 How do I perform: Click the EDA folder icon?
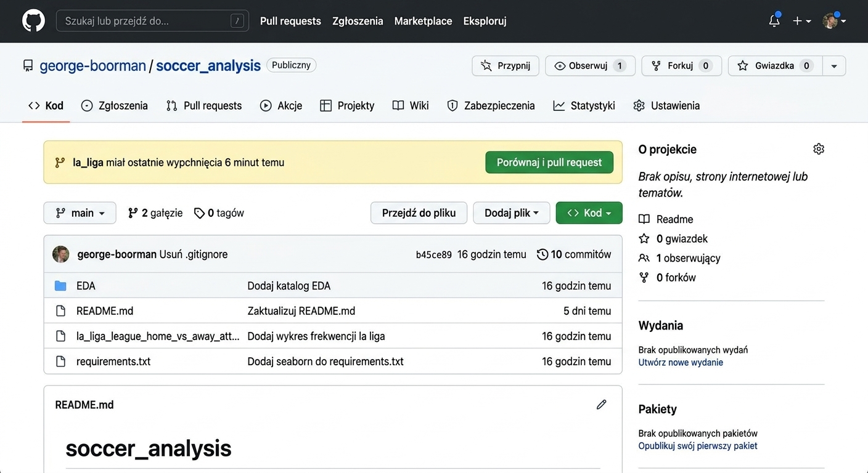pyautogui.click(x=60, y=286)
